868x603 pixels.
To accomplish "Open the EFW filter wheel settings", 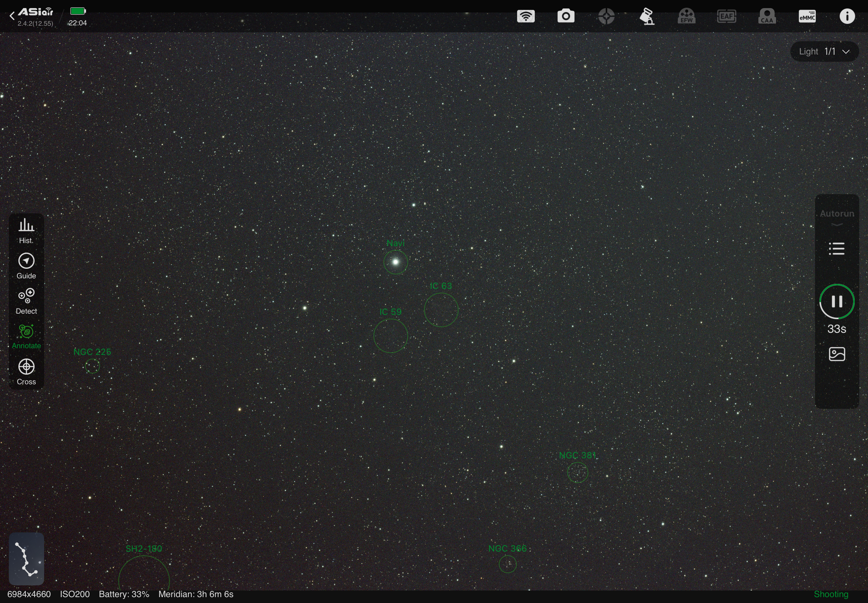I will click(x=686, y=16).
